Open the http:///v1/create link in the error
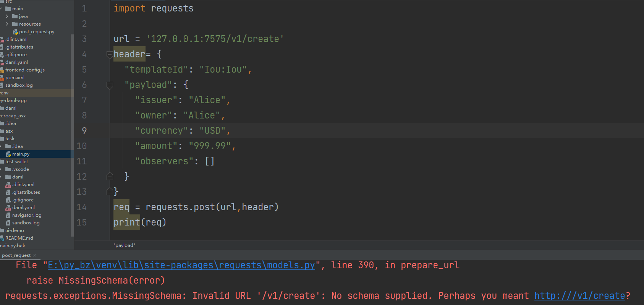Image resolution: width=644 pixels, height=305 pixels. coord(579,296)
